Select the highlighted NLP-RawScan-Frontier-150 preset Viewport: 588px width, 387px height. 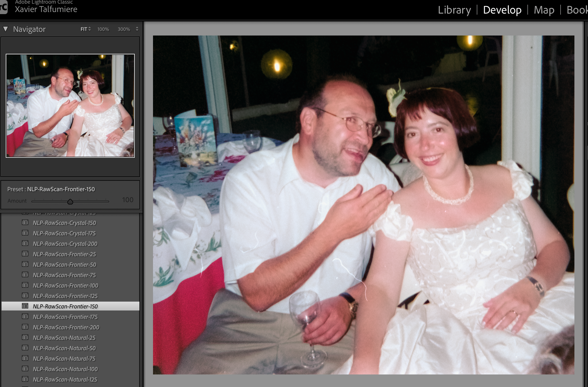(70, 306)
